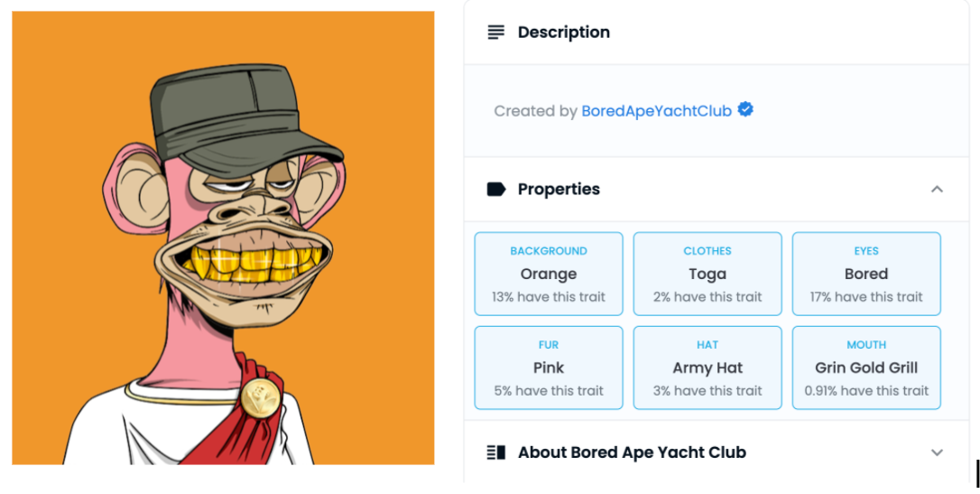The image size is (980, 494).
Task: Expand the About Bored Ape Yacht Club chevron
Action: tap(937, 452)
